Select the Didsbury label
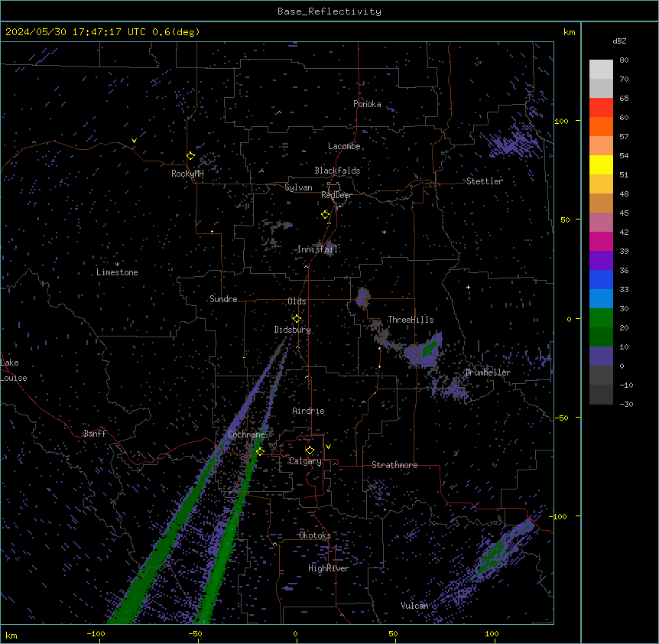This screenshot has width=659, height=644. (x=293, y=330)
